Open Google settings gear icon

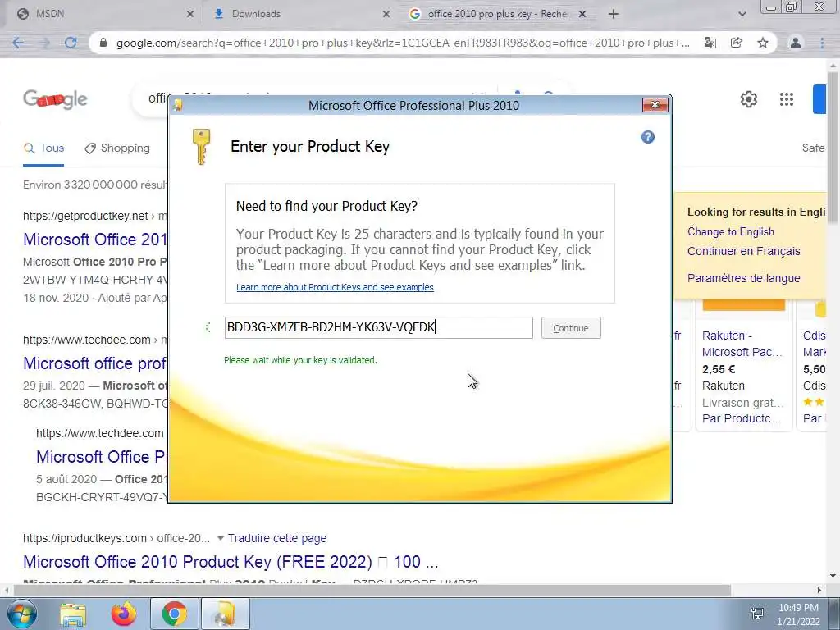[x=748, y=99]
